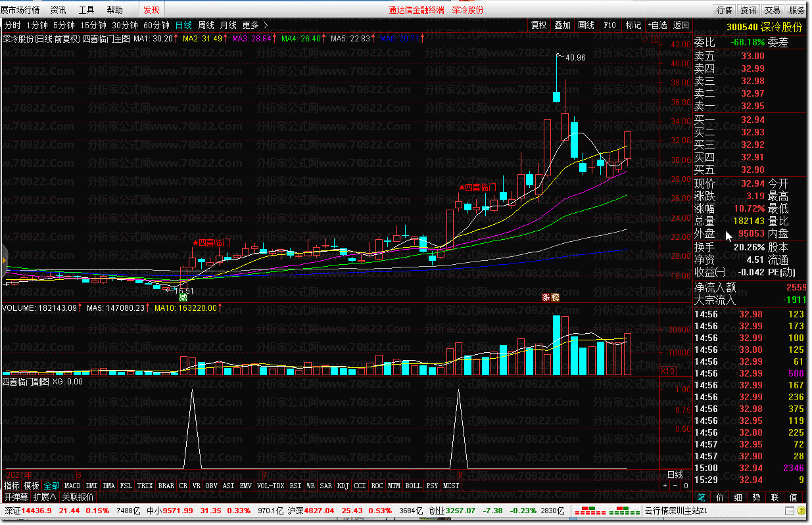Switch to 值 value tab
The width and height of the screenshot is (812, 525).
[x=794, y=497]
